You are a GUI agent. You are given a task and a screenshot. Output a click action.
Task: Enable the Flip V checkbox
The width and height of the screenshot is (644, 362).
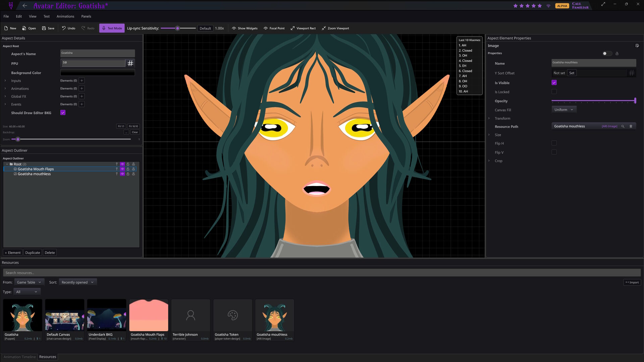click(554, 152)
